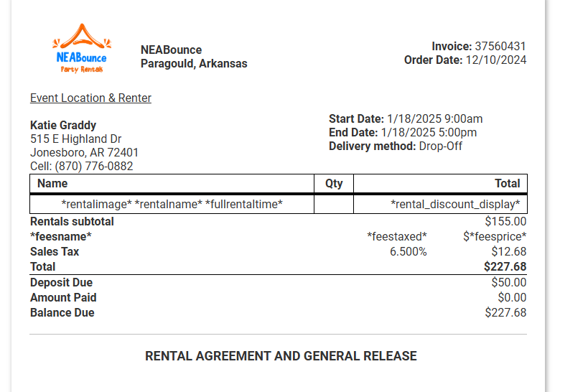588x392 pixels.
Task: Click the Rental Agreement and General Release heading
Action: tap(281, 356)
